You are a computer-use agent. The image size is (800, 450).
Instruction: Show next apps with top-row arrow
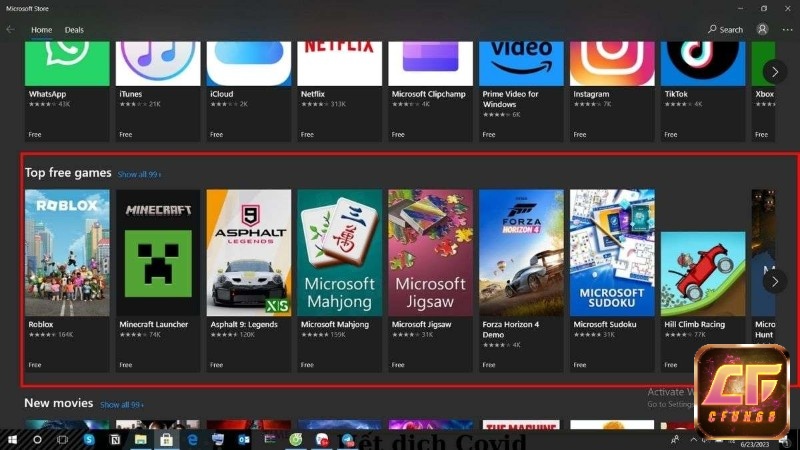tap(774, 72)
